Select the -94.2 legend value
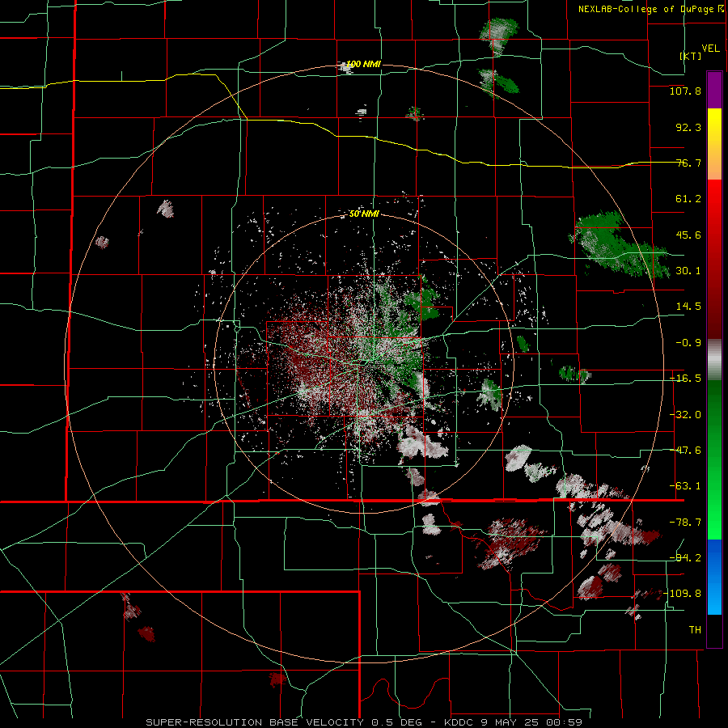This screenshot has height=728, width=728. tap(685, 557)
